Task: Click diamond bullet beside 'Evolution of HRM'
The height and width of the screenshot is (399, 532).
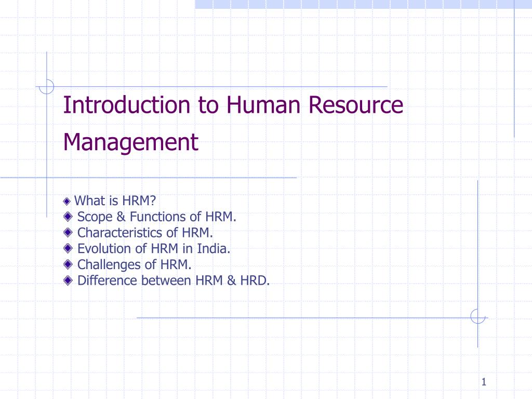Action: pyautogui.click(x=68, y=248)
